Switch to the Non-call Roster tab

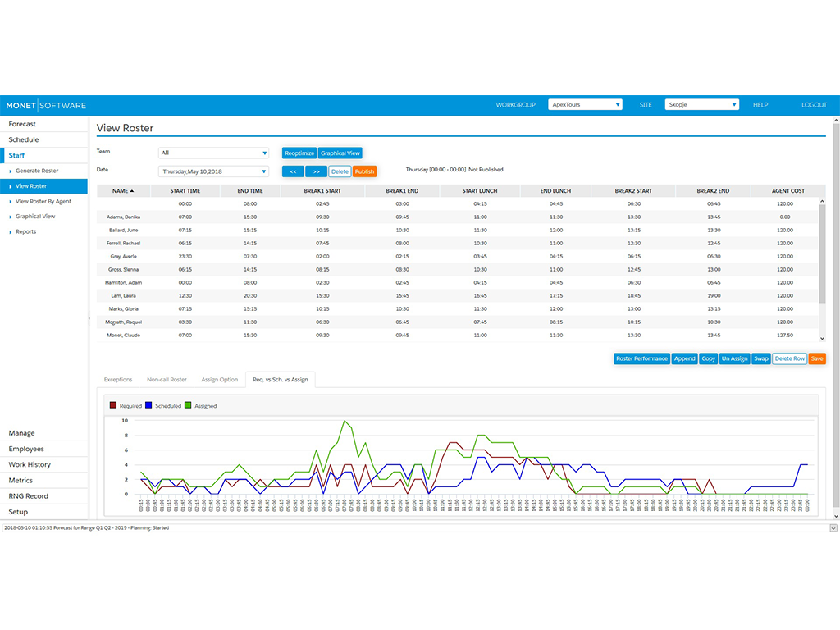(x=167, y=379)
